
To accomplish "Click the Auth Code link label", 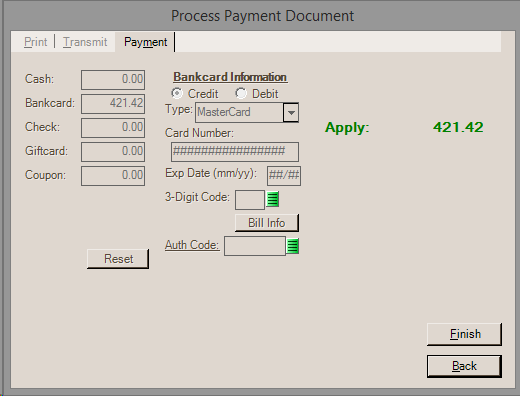I will [x=192, y=245].
